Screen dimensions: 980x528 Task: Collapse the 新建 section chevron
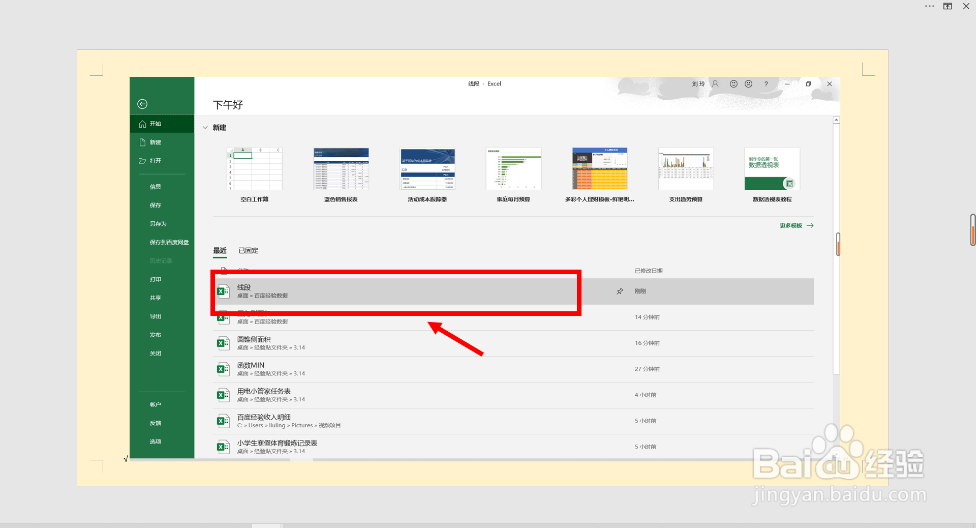(x=205, y=128)
